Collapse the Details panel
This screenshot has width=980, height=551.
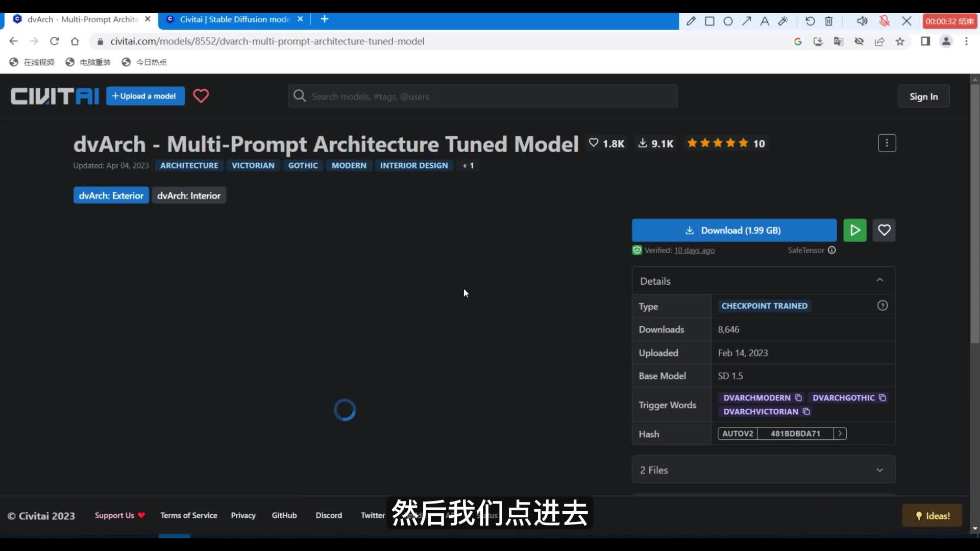point(879,280)
